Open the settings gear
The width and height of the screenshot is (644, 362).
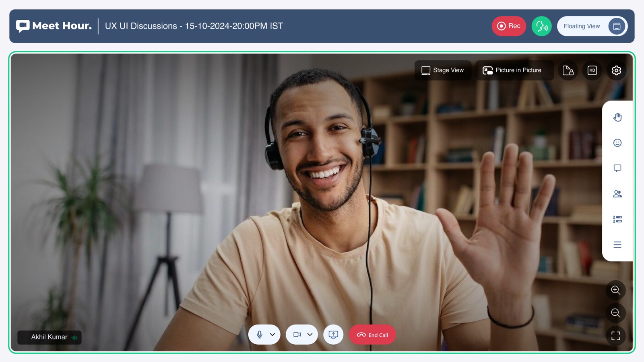pyautogui.click(x=616, y=70)
